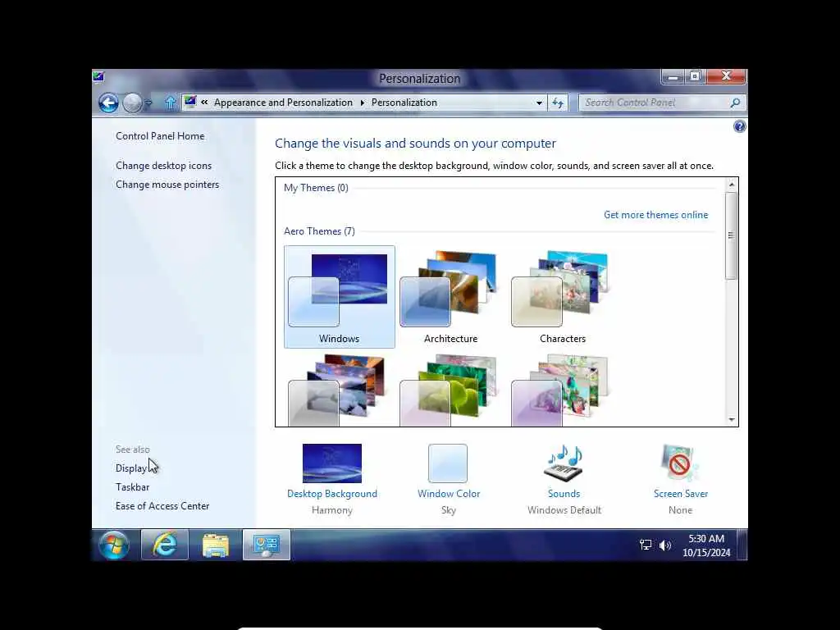Viewport: 840px width, 630px height.
Task: Open the Sounds keyboard icon
Action: 564,463
